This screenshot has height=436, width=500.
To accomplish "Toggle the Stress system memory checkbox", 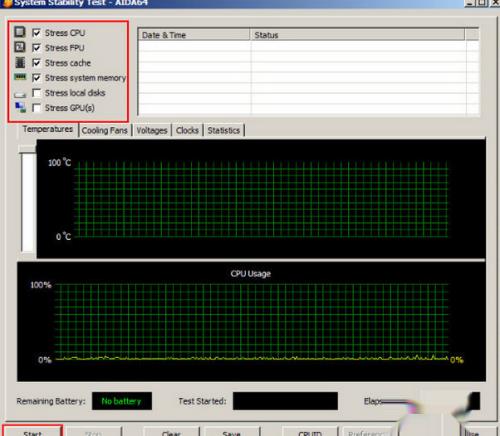I will point(36,78).
